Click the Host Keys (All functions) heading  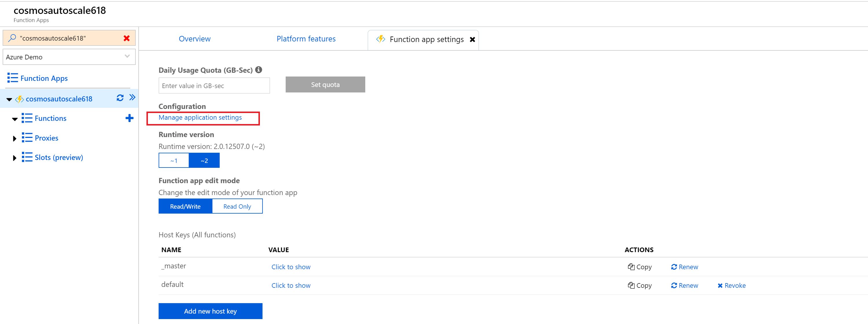click(197, 235)
